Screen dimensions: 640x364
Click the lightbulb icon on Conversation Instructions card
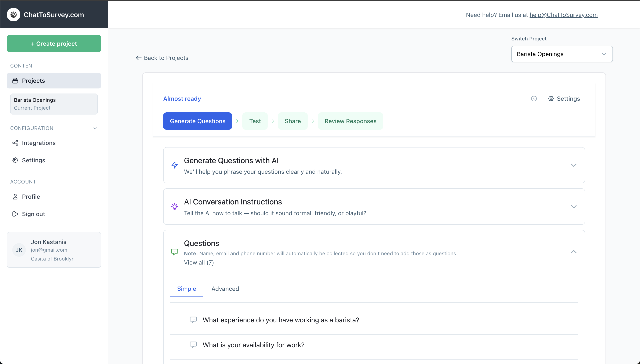[x=175, y=207]
